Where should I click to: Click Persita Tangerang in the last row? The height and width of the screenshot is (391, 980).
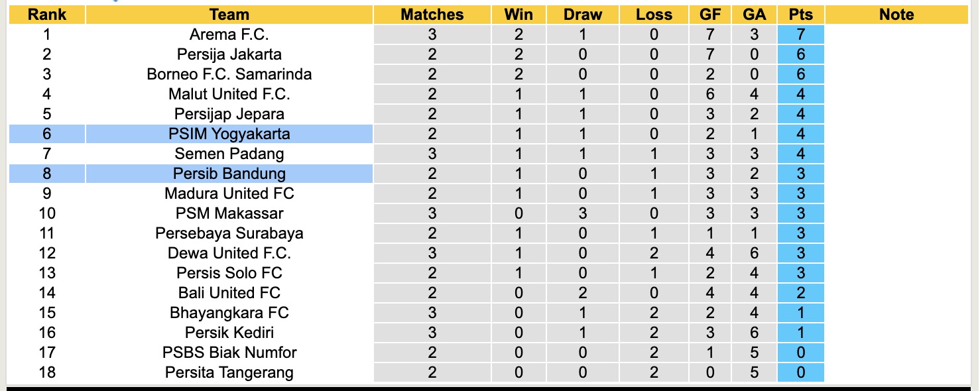[x=229, y=372]
